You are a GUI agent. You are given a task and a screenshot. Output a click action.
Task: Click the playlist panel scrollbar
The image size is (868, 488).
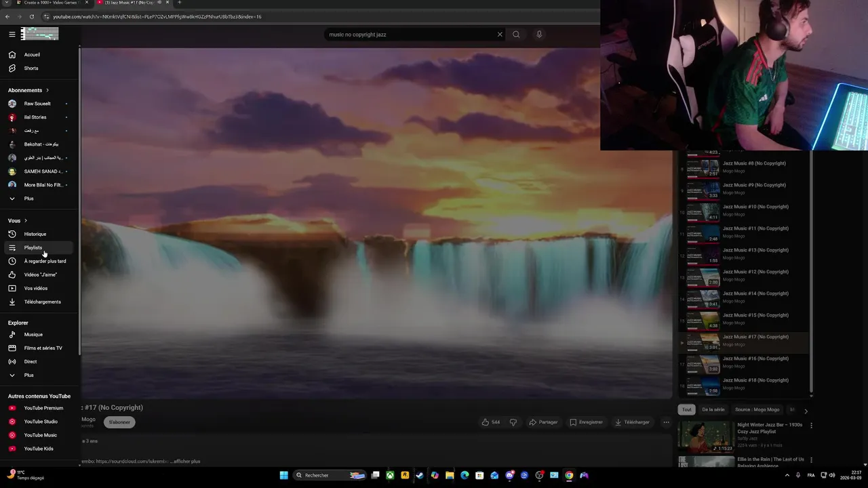coord(811,271)
